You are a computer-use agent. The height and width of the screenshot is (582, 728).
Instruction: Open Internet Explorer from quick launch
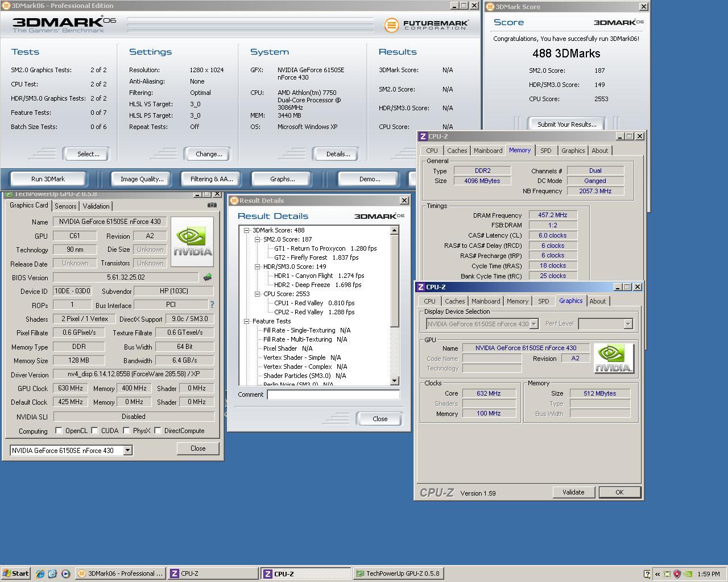(x=40, y=573)
